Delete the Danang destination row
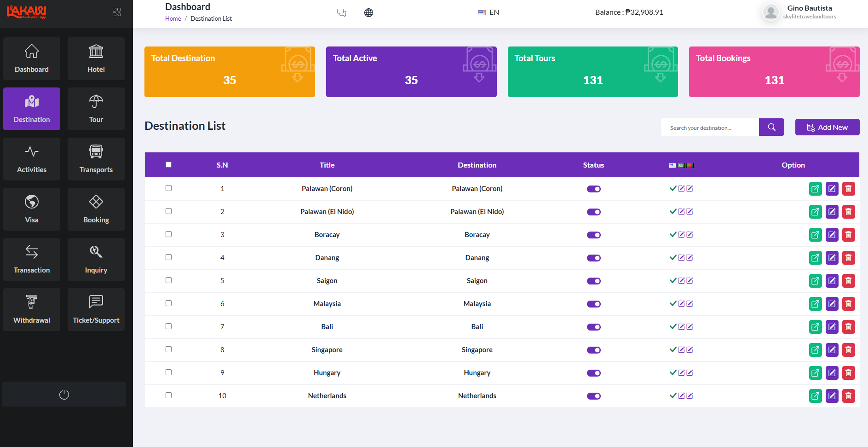This screenshot has height=447, width=868. click(848, 258)
